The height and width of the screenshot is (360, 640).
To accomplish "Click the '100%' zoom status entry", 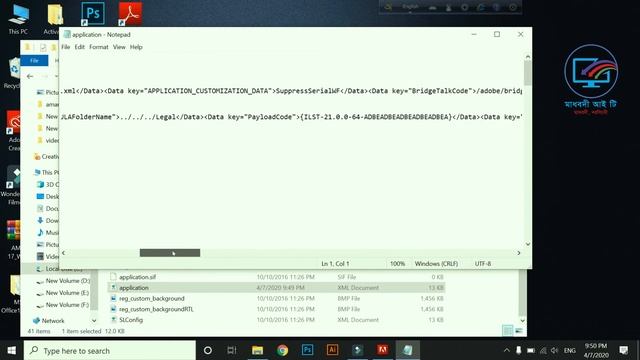I will 397,264.
